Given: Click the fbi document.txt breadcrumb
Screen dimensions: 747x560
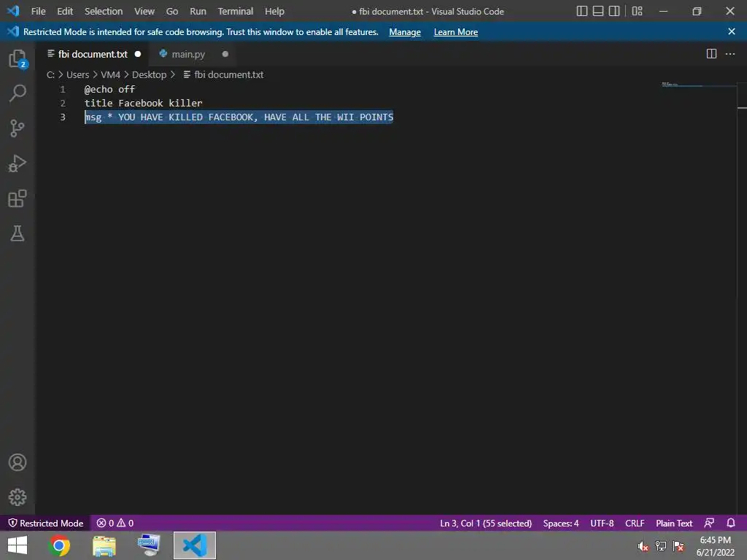Looking at the screenshot, I should coord(223,75).
